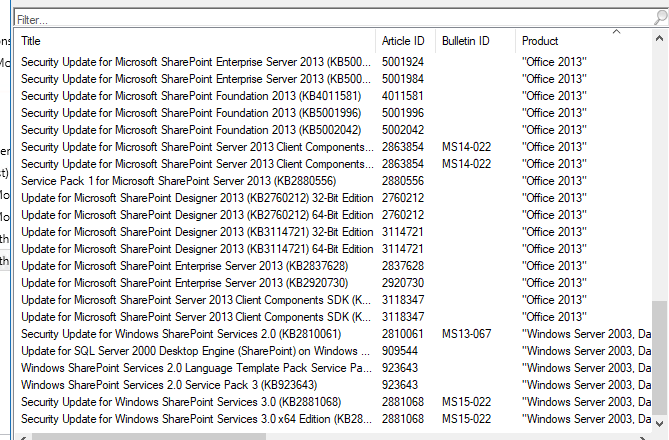Image resolution: width=669 pixels, height=440 pixels.
Task: Click the horizontal scrollbar thumb at bottom
Action: coord(149,437)
